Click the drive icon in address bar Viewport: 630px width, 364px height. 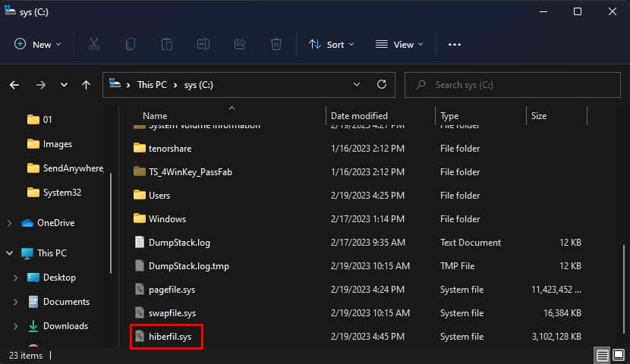click(x=115, y=83)
